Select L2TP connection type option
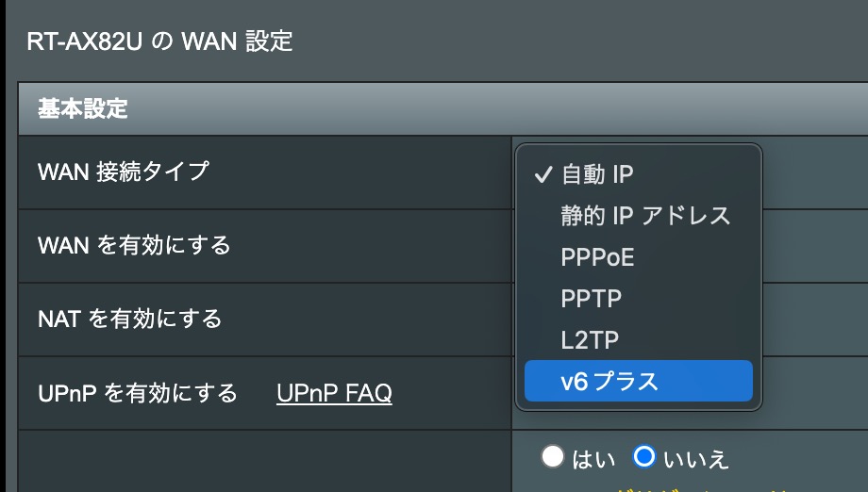The width and height of the screenshot is (868, 492). [x=590, y=339]
